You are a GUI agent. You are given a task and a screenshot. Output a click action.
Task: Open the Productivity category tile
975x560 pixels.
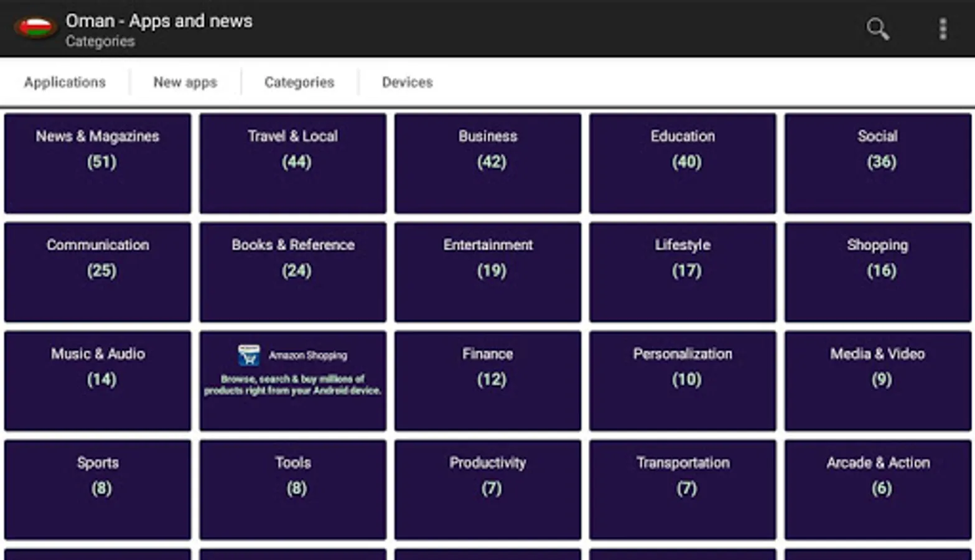(488, 490)
